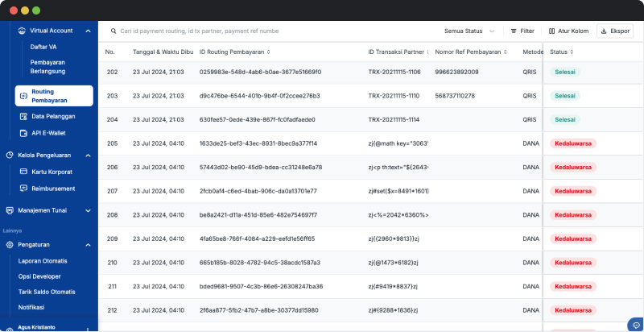Click partner ID zj{{2960*9813}}zj
Screen dimensions: 644x332
tap(394, 239)
